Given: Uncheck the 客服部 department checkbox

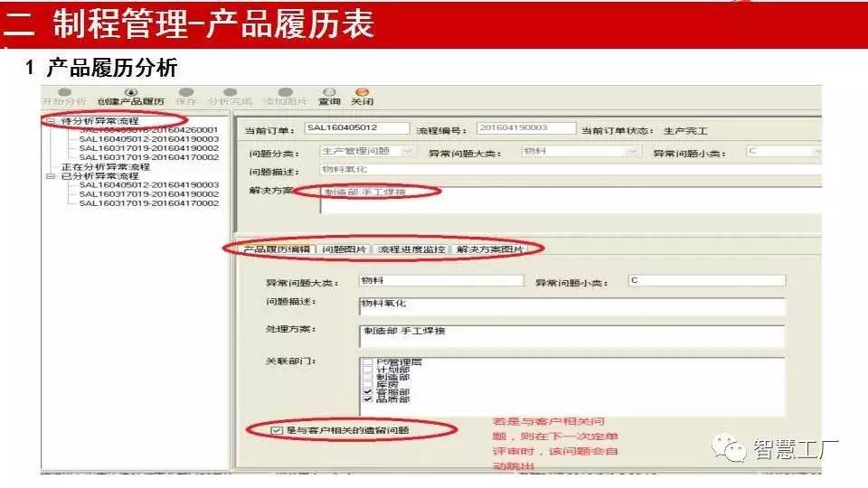Looking at the screenshot, I should pyautogui.click(x=367, y=391).
